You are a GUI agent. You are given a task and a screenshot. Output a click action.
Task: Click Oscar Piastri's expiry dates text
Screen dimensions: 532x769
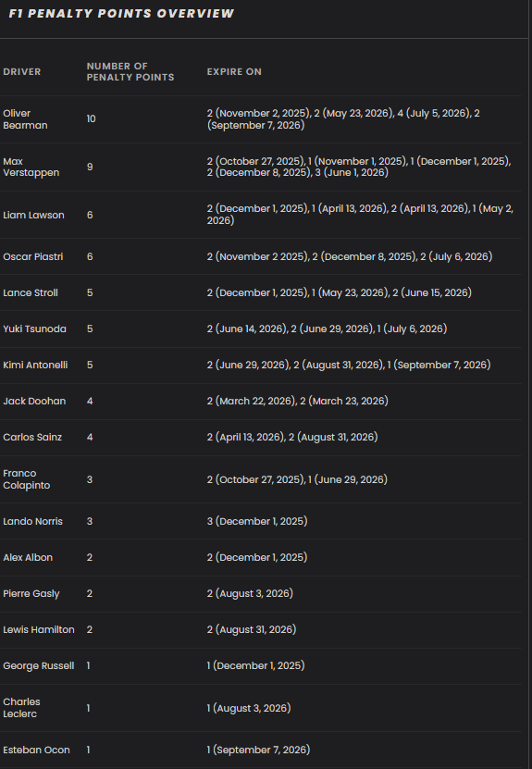(x=350, y=256)
